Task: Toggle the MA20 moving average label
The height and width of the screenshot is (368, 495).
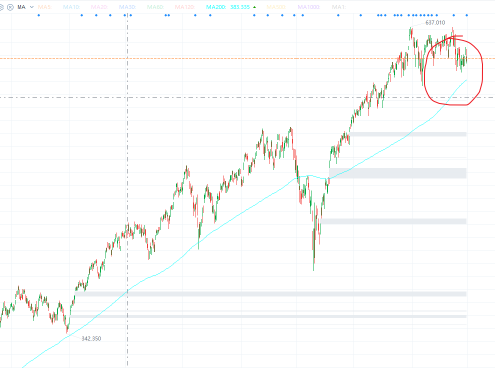Action: (x=99, y=7)
